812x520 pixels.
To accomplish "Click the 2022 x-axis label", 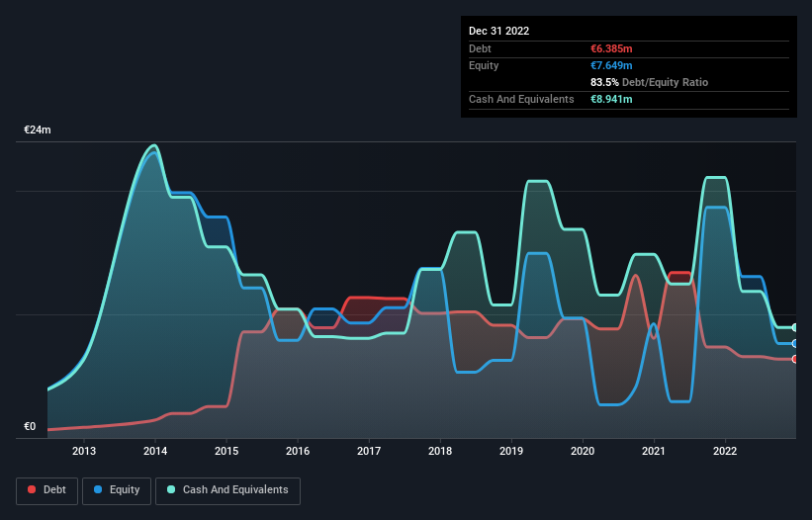I will pos(725,451).
